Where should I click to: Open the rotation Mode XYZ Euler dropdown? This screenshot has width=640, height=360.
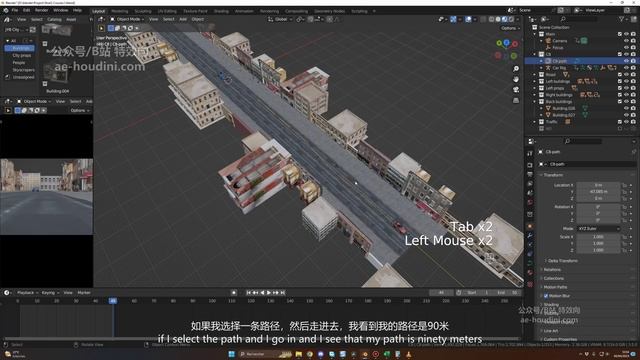[598, 229]
